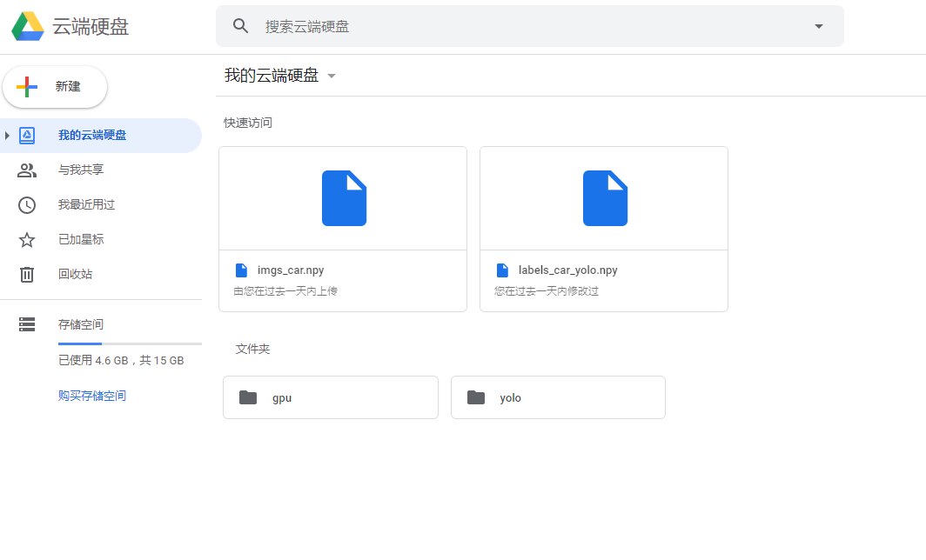The width and height of the screenshot is (926, 560).
Task: Open 已加星标 in the sidebar
Action: pos(101,240)
